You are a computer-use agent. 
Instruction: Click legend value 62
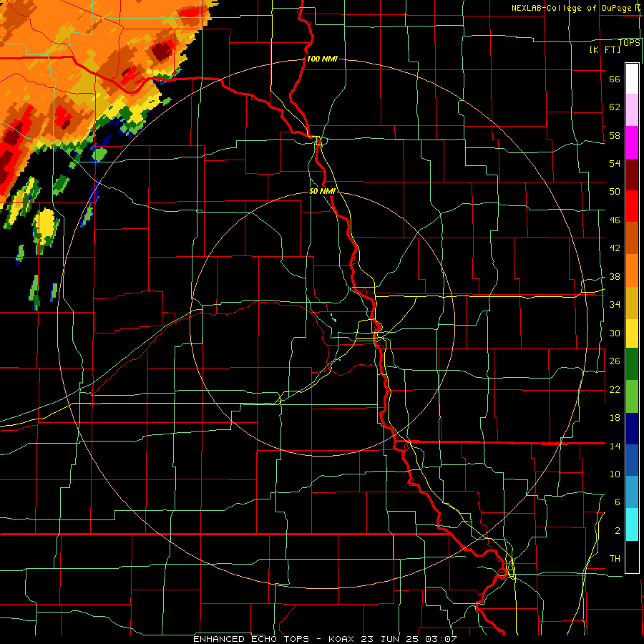615,107
